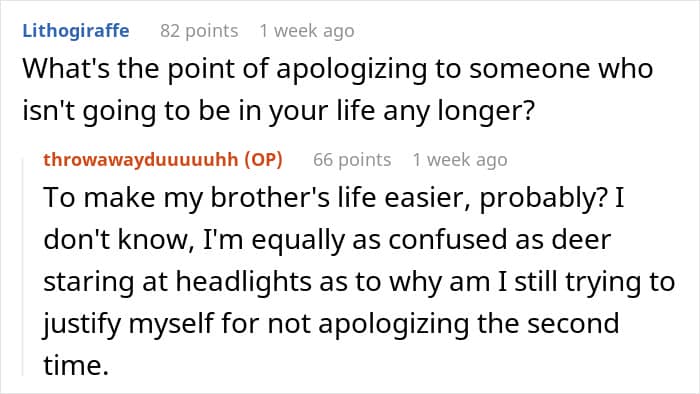Click the word 'points' after 66

coord(364,160)
